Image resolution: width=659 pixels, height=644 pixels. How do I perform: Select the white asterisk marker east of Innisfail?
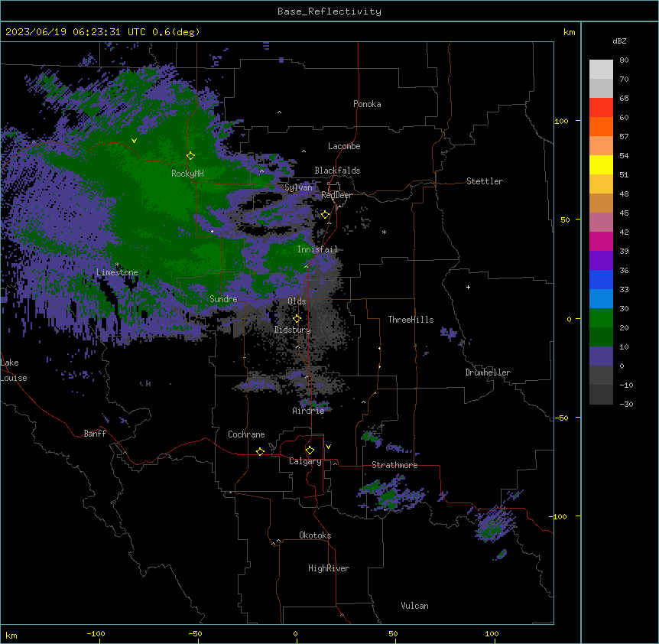click(x=384, y=232)
